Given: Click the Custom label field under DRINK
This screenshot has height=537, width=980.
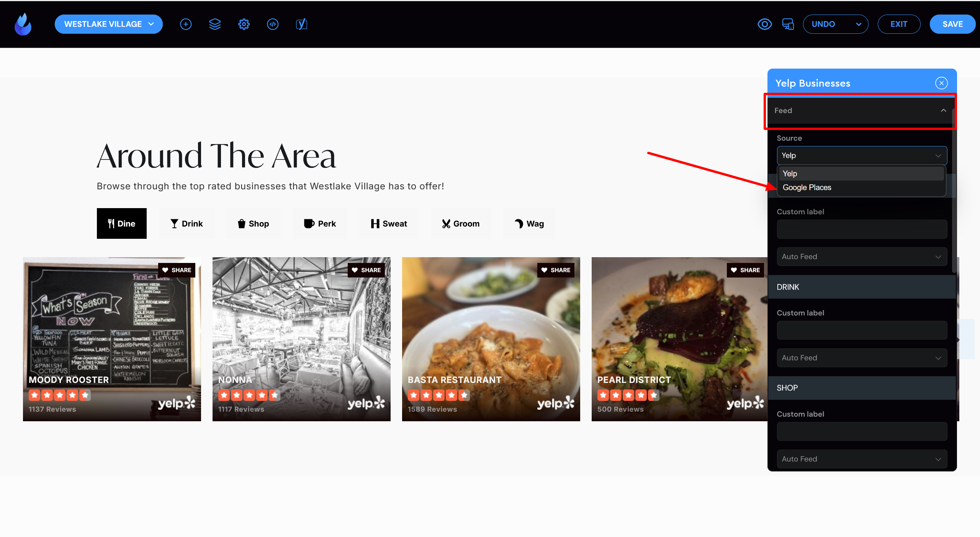Looking at the screenshot, I should coord(862,330).
